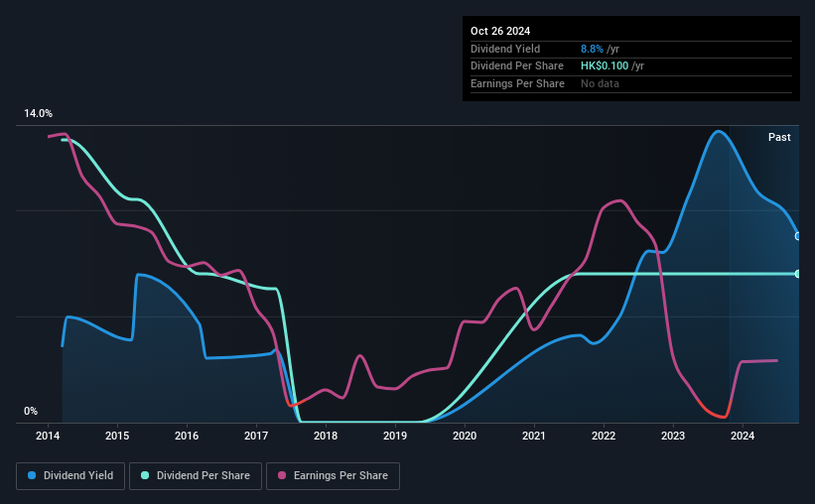Click the tooltip Earnings Per Share row label
This screenshot has width=815, height=504.
click(x=517, y=83)
